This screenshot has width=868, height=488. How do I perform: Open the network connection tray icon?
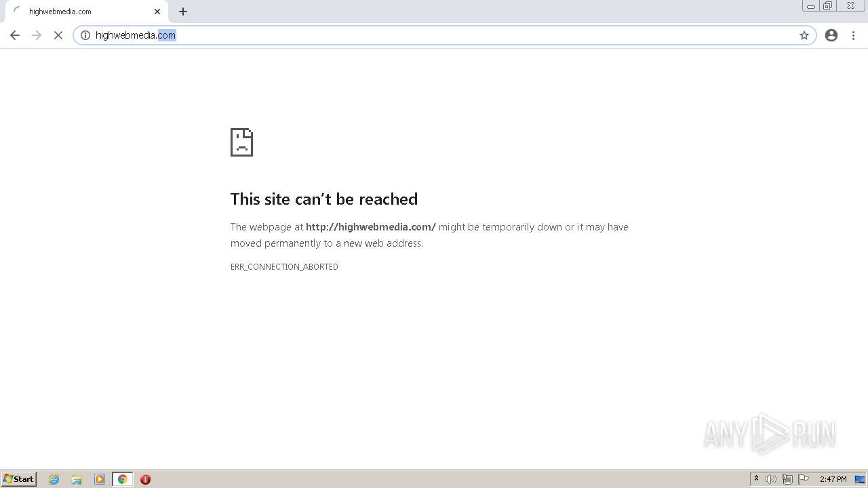click(x=787, y=479)
